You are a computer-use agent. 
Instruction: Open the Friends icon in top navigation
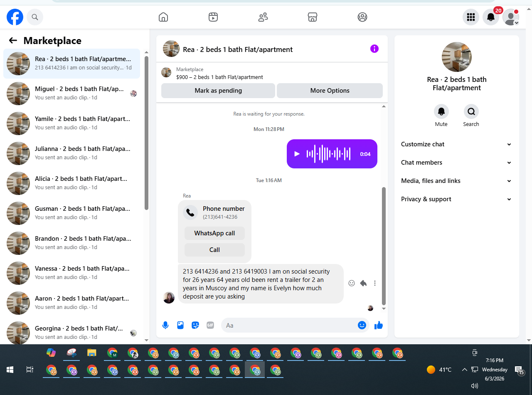263,17
